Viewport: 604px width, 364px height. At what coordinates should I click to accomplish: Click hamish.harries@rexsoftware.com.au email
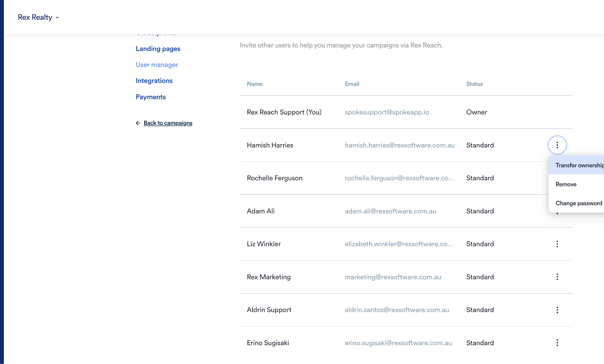pos(400,145)
